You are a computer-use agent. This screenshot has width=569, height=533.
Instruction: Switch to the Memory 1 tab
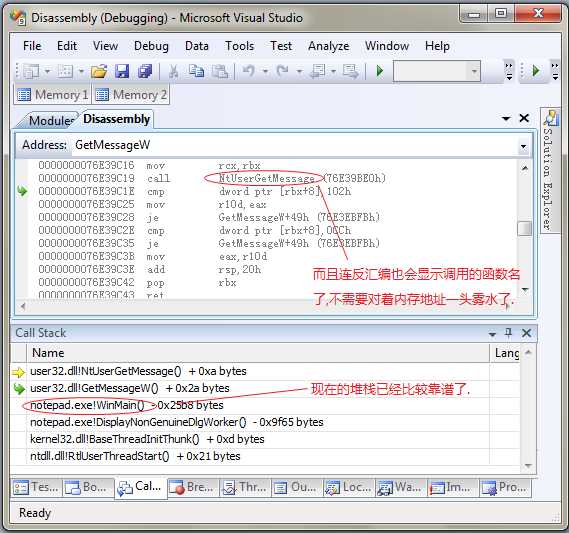(x=53, y=95)
